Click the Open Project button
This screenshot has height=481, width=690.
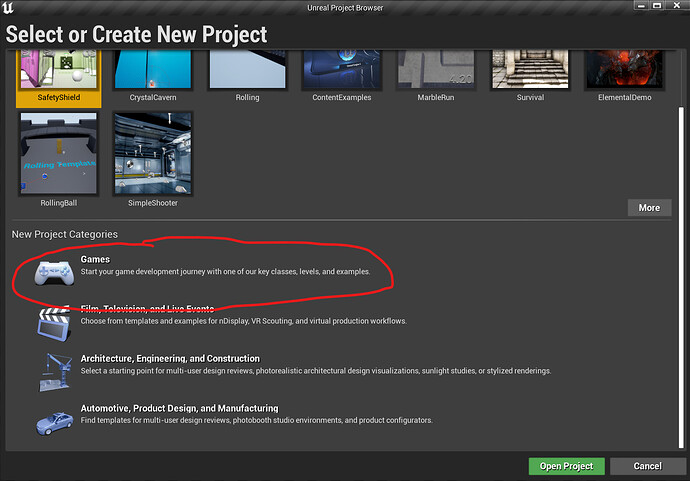(567, 466)
